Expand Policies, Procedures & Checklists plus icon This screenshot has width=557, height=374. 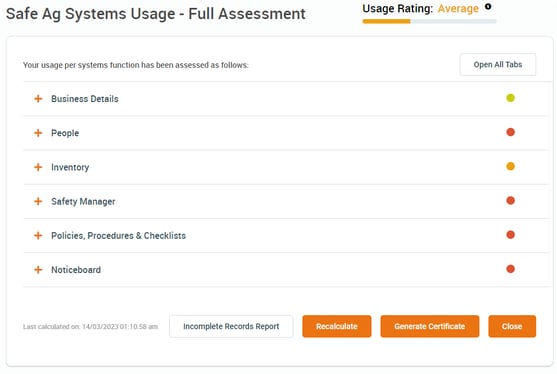pyautogui.click(x=38, y=235)
